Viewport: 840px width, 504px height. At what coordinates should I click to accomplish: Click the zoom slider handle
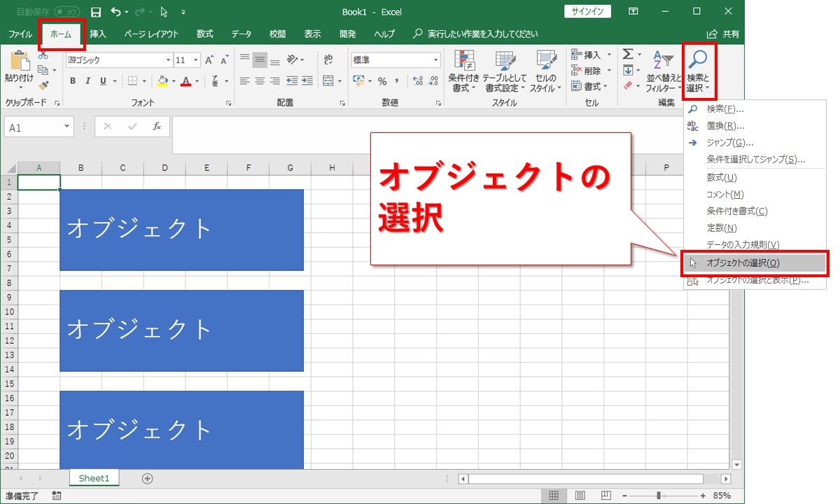(x=658, y=496)
